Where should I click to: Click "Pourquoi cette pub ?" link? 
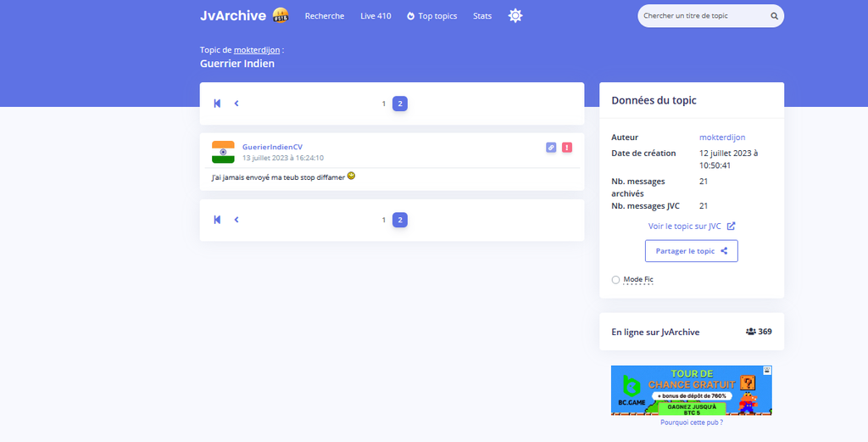click(x=692, y=422)
